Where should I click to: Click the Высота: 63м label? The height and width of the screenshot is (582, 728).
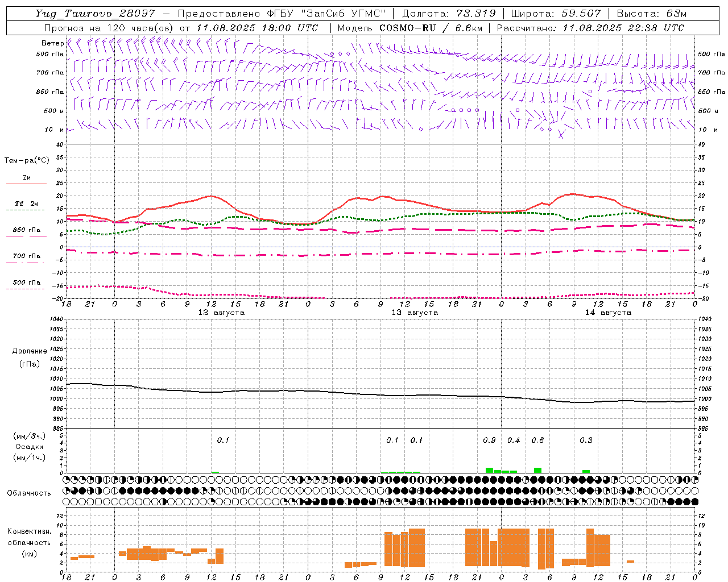click(x=652, y=14)
